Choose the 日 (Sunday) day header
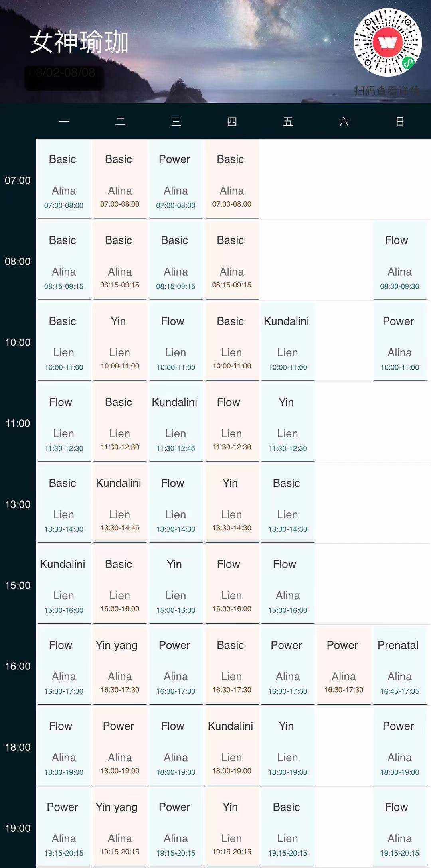This screenshot has width=431, height=868. tap(400, 122)
